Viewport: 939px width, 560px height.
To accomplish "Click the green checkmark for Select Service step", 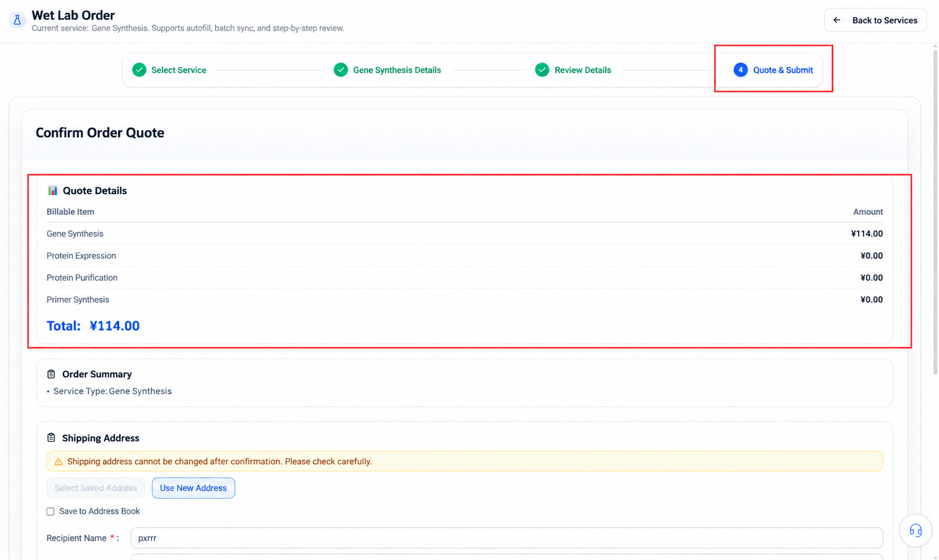I will pos(139,70).
